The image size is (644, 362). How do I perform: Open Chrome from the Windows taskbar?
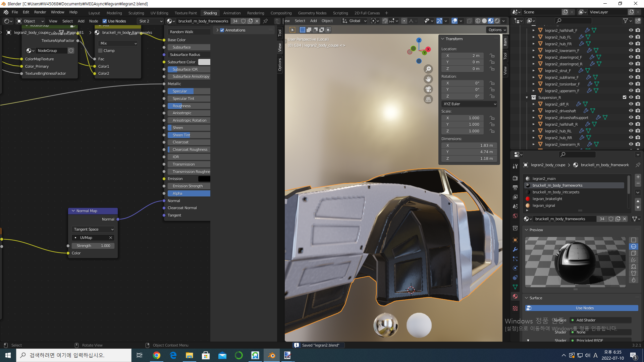click(x=157, y=355)
